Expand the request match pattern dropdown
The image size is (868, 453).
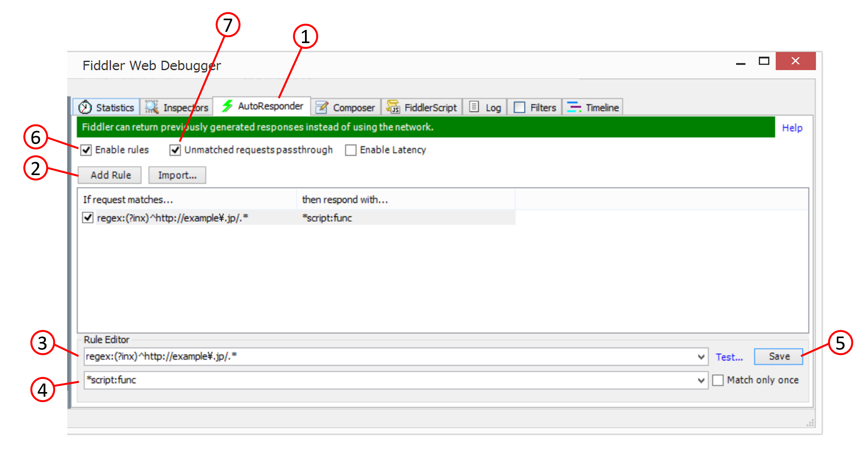coord(701,357)
